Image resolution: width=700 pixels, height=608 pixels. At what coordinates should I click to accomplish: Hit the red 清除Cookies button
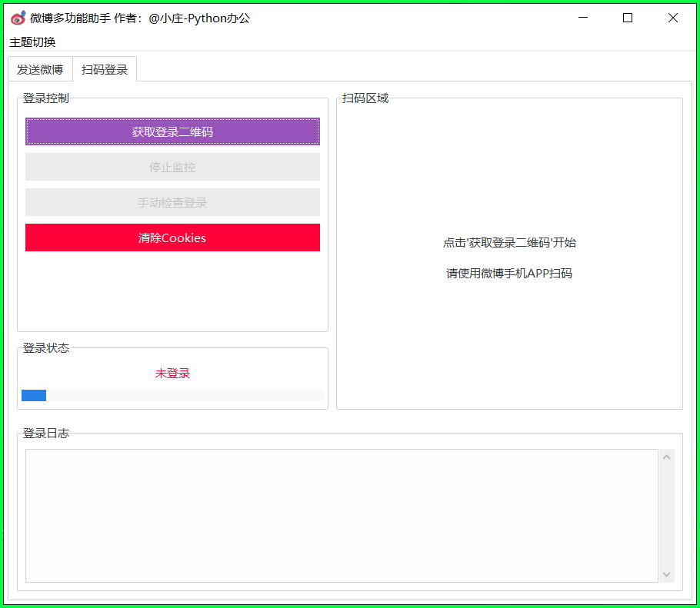[172, 238]
